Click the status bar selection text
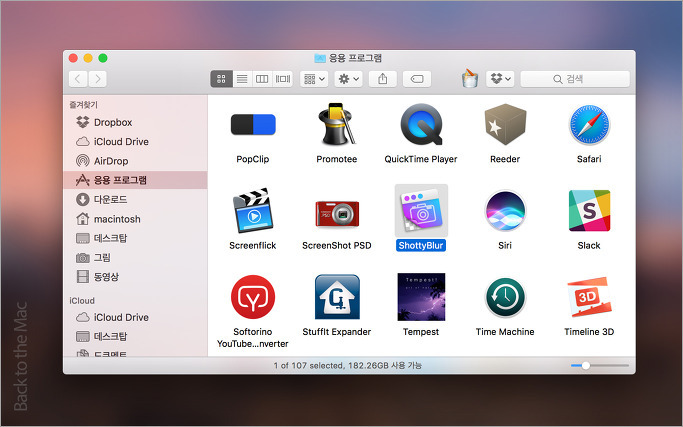 coord(347,366)
